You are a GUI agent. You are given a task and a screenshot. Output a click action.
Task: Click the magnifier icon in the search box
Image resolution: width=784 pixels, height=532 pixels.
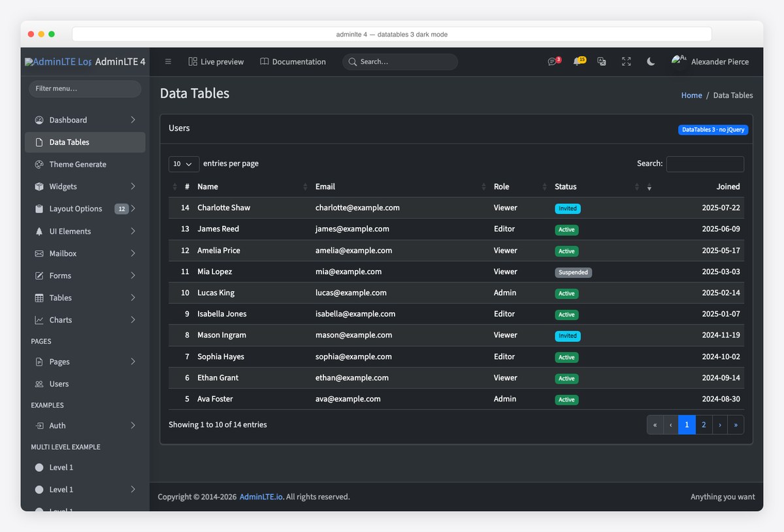tap(353, 61)
